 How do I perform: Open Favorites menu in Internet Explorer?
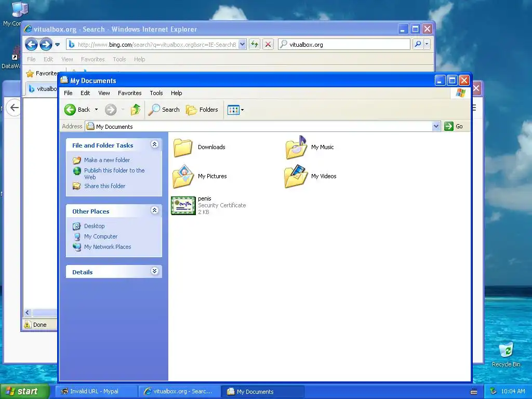tap(92, 59)
